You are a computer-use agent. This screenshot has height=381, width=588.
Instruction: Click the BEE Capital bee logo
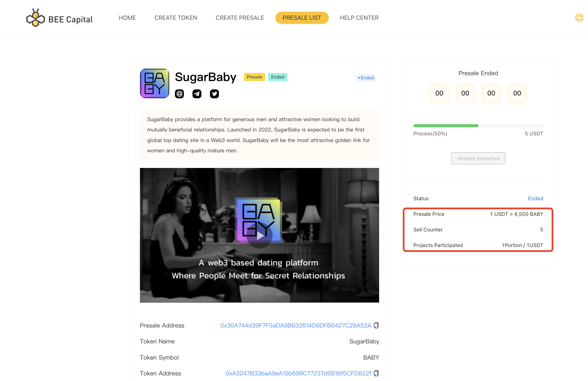(35, 18)
